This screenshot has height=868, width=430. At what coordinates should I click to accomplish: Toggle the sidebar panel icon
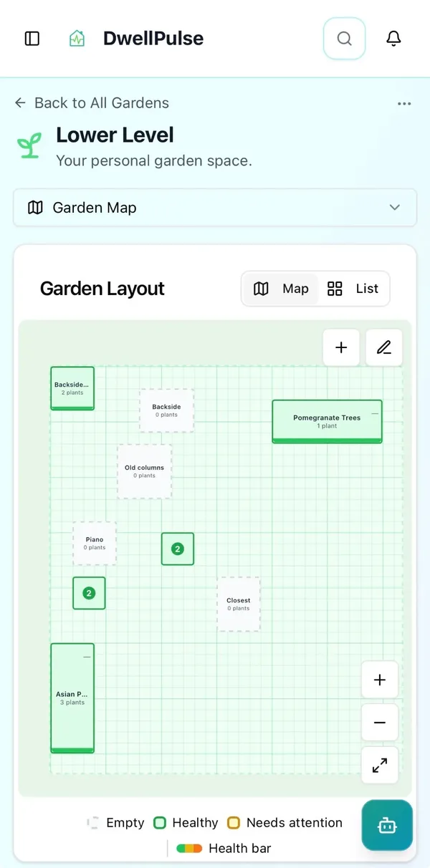coord(32,39)
